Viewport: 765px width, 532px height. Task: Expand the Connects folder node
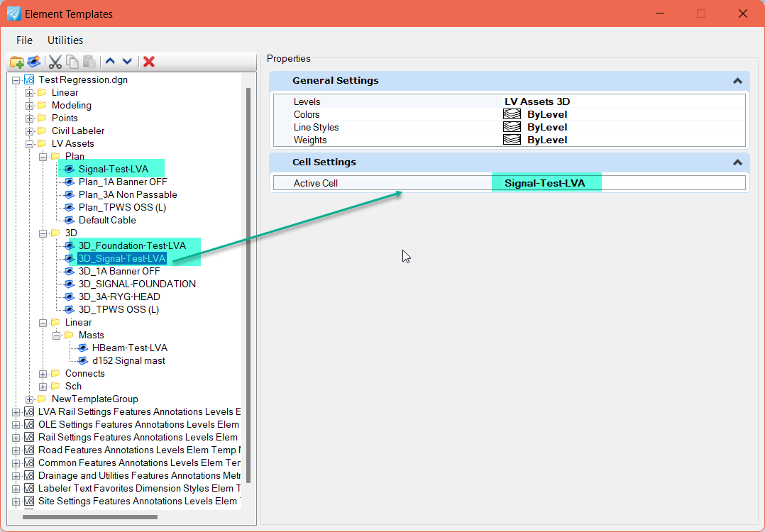(x=43, y=374)
